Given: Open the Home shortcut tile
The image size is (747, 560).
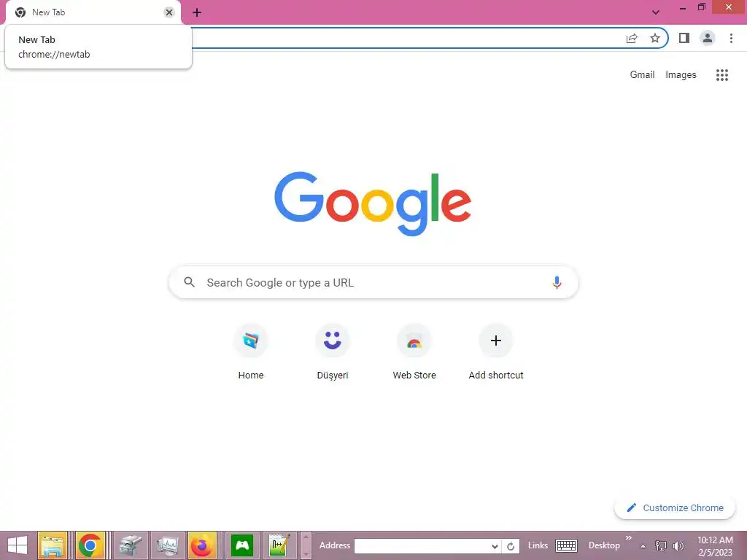Looking at the screenshot, I should tap(251, 351).
